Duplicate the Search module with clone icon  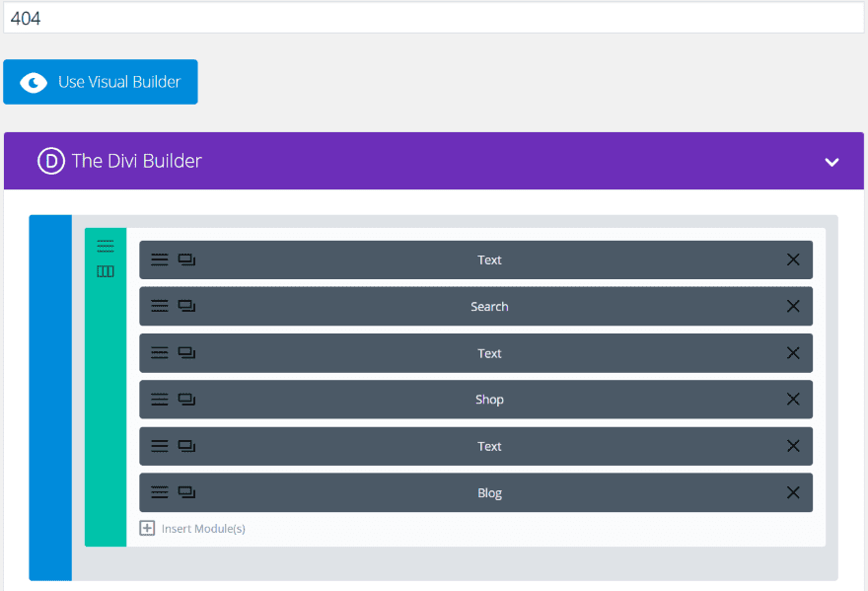[x=186, y=307]
